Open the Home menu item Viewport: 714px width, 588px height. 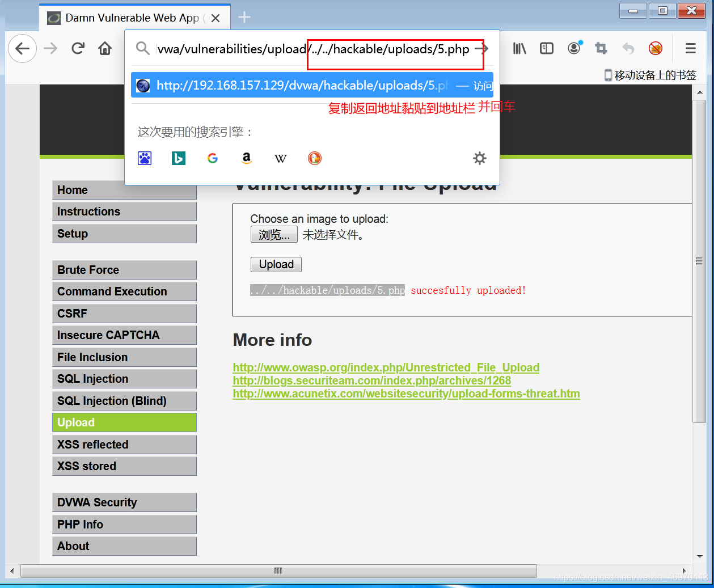[124, 190]
